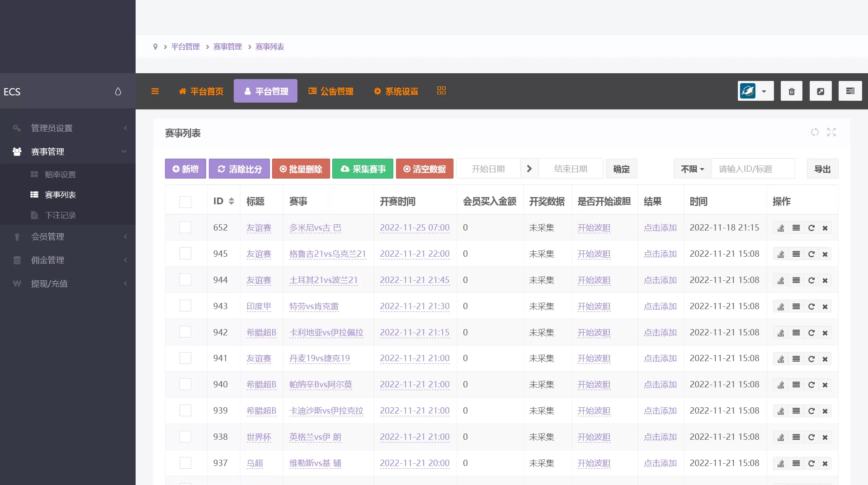Screen dimensions: 868x485
Task: Check the checkbox for match ID 938
Action: click(x=185, y=437)
